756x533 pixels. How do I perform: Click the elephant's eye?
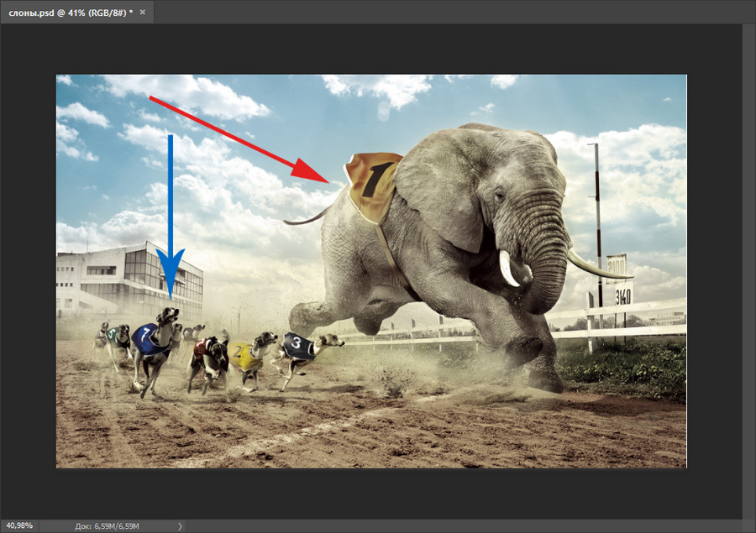pyautogui.click(x=499, y=195)
